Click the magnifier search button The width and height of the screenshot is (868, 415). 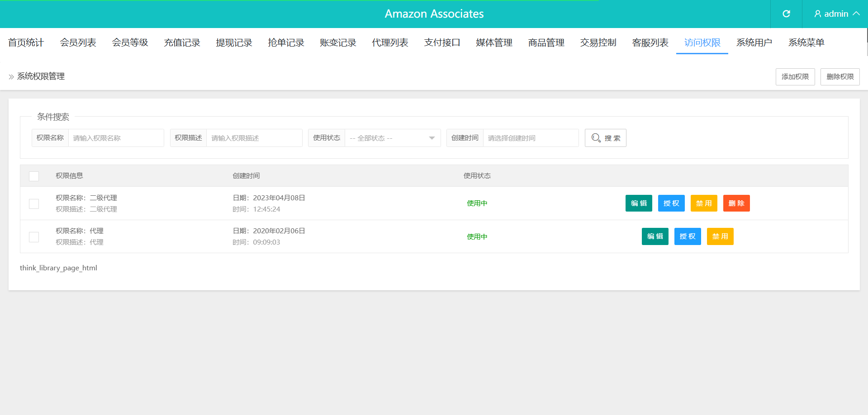coord(605,138)
